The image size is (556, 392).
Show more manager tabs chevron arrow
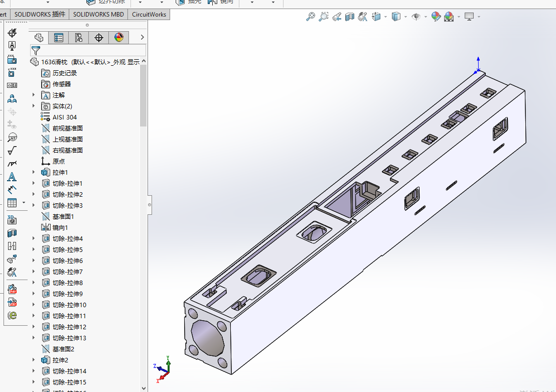142,37
